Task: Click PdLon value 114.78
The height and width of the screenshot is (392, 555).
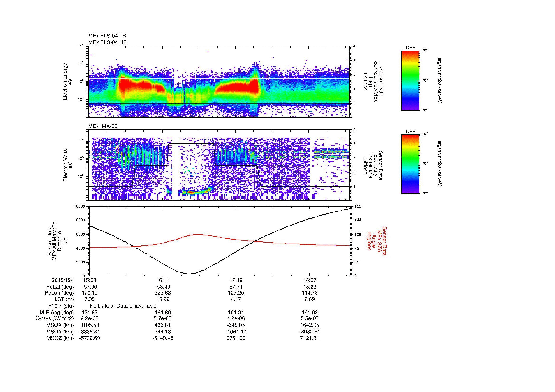Action: click(310, 293)
